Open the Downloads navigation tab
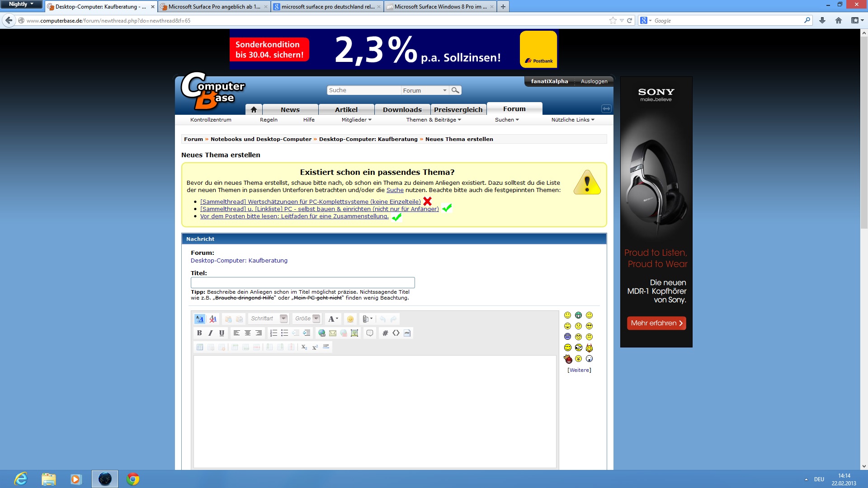The width and height of the screenshot is (868, 488). click(x=402, y=110)
